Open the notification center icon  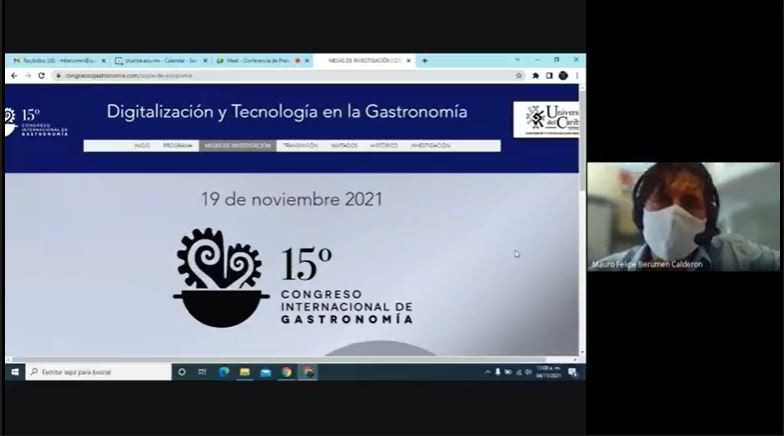click(572, 372)
